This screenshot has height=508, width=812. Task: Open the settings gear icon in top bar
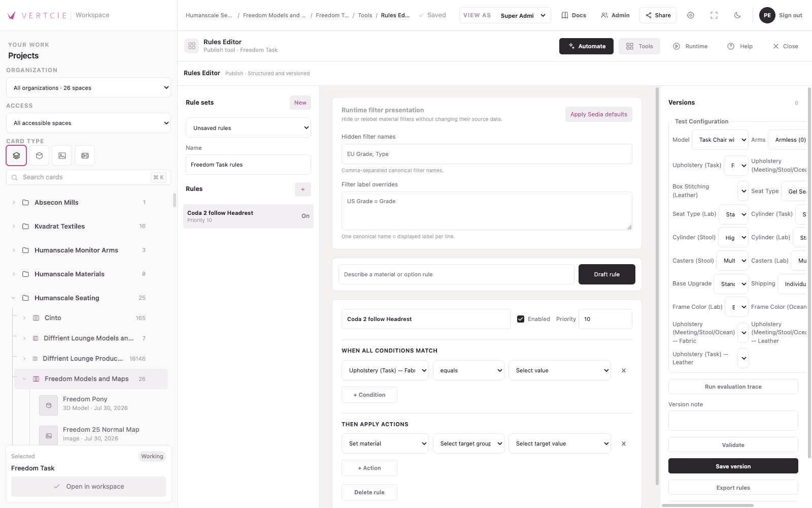691,15
